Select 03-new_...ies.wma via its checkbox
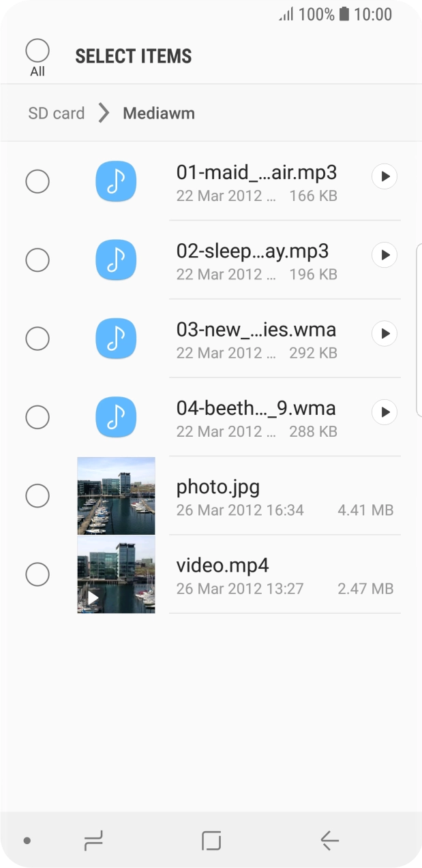Screen dimensions: 422x868 (x=37, y=338)
